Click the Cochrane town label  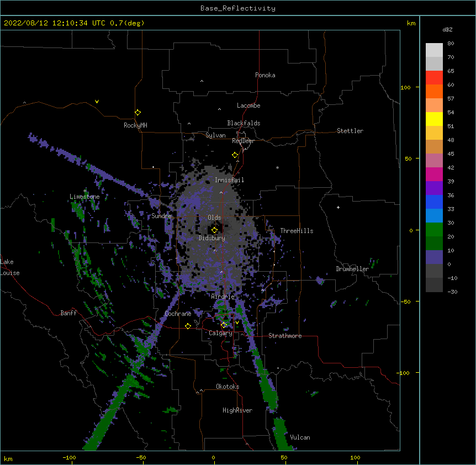pyautogui.click(x=178, y=314)
